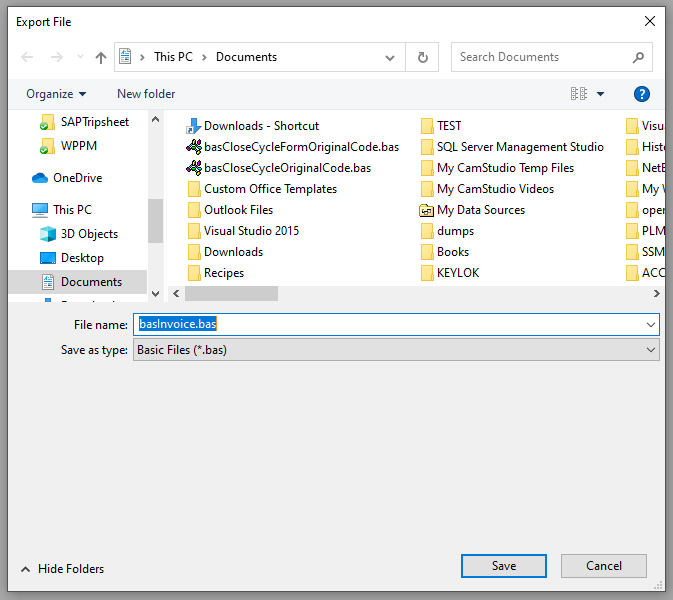Open the change view dropdown arrow
Screen dimensions: 673x600
[601, 94]
